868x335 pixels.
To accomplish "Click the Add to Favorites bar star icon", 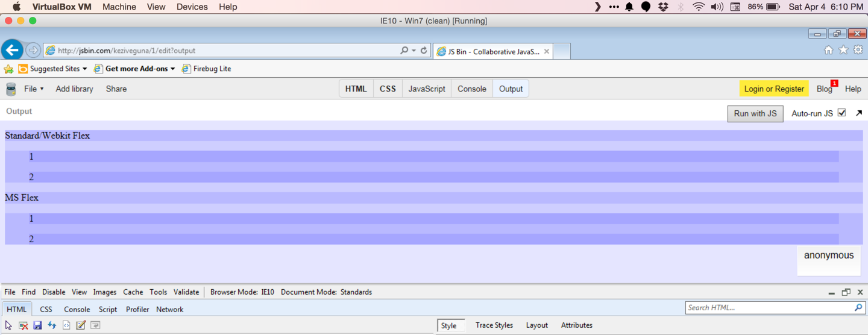I will click(9, 69).
